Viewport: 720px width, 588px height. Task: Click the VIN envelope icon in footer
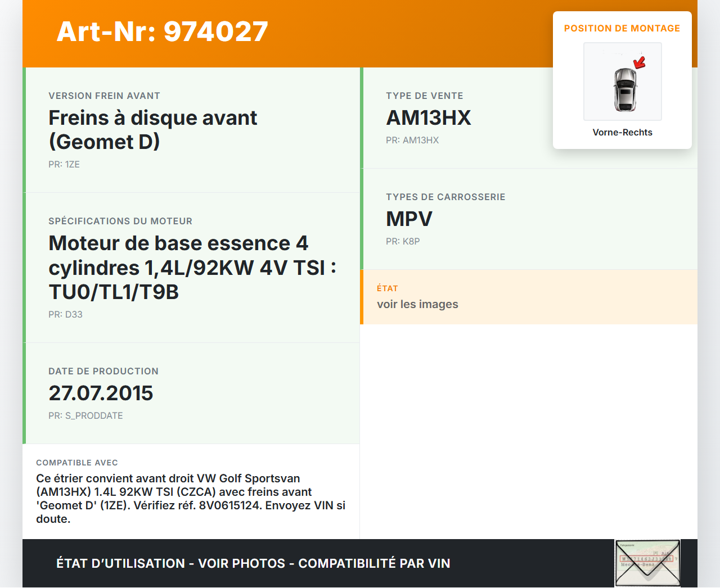pos(647,563)
